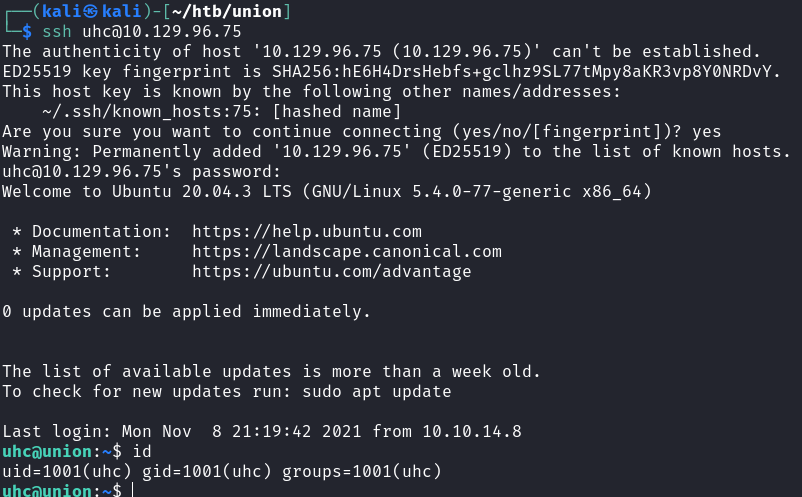Viewport: 802px width, 497px height.
Task: Click the typed "id" command
Action: pos(141,451)
